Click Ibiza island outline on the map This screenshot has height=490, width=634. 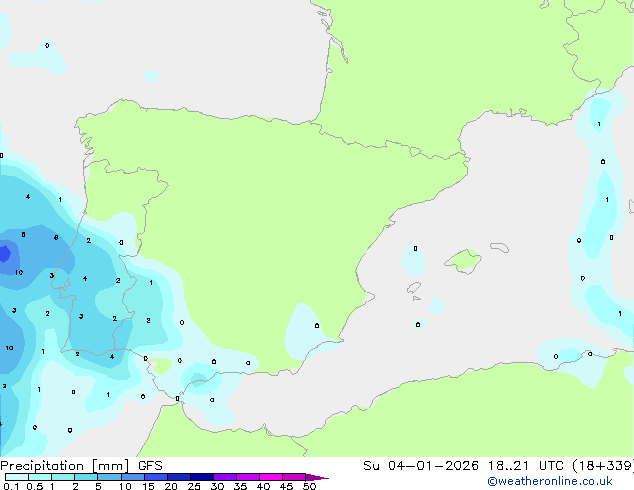tap(414, 288)
